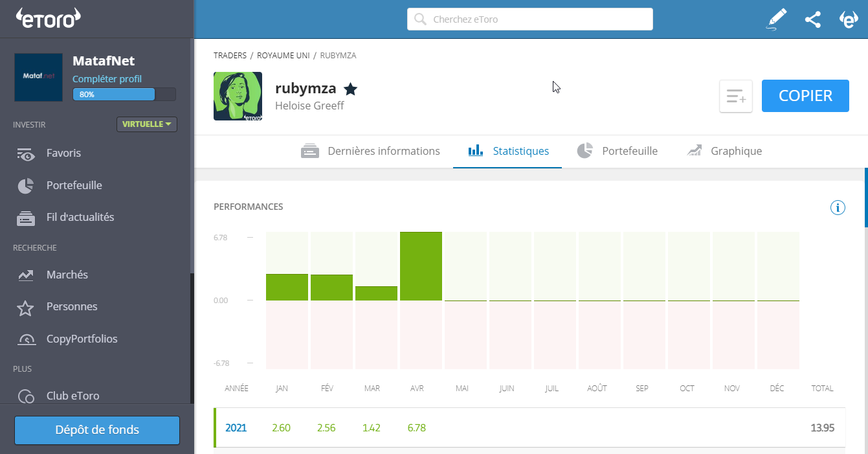Click the eToro logo in sidebar

[x=49, y=19]
